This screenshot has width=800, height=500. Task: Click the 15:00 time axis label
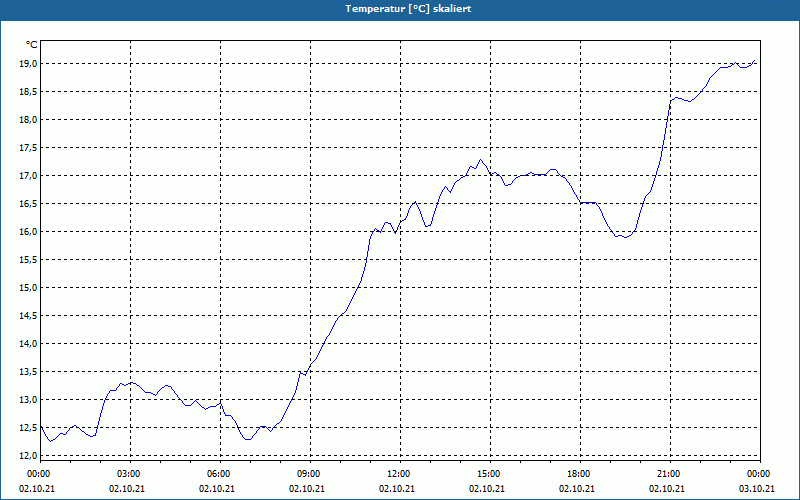(490, 474)
